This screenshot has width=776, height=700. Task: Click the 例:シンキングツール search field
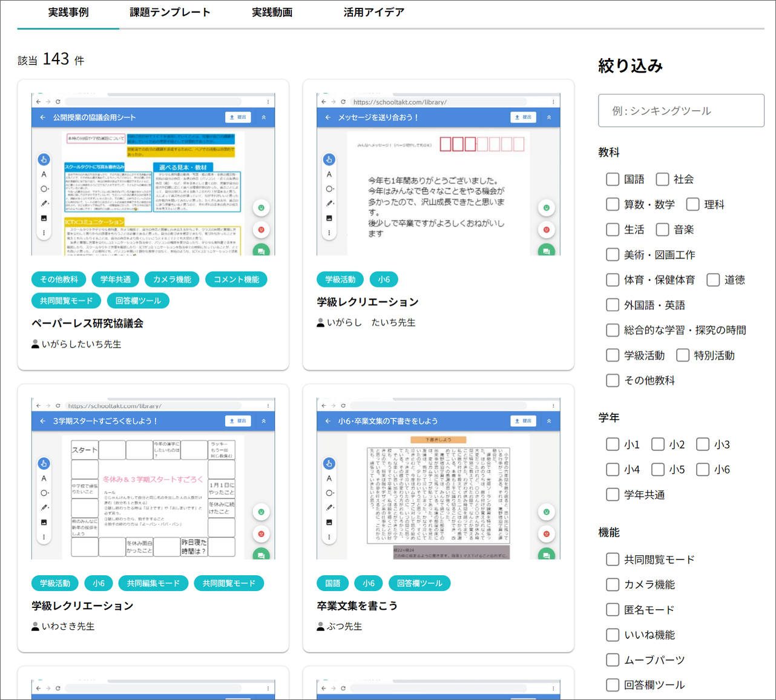pos(680,110)
